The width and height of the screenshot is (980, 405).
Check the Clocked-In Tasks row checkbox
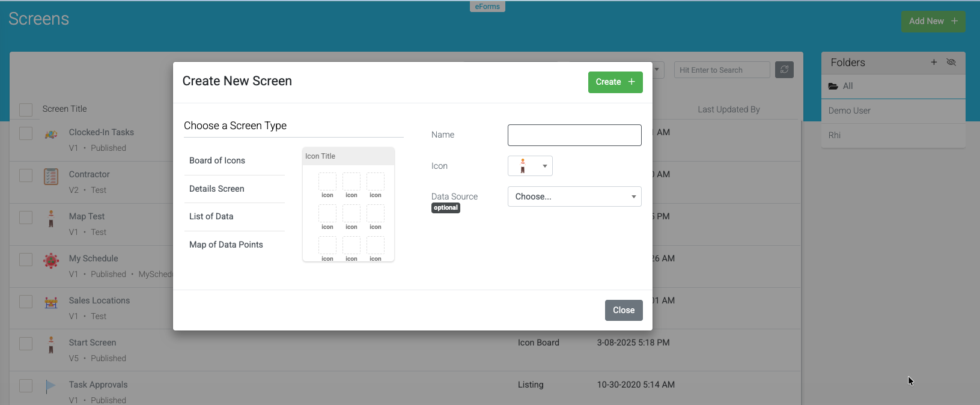pyautogui.click(x=26, y=133)
